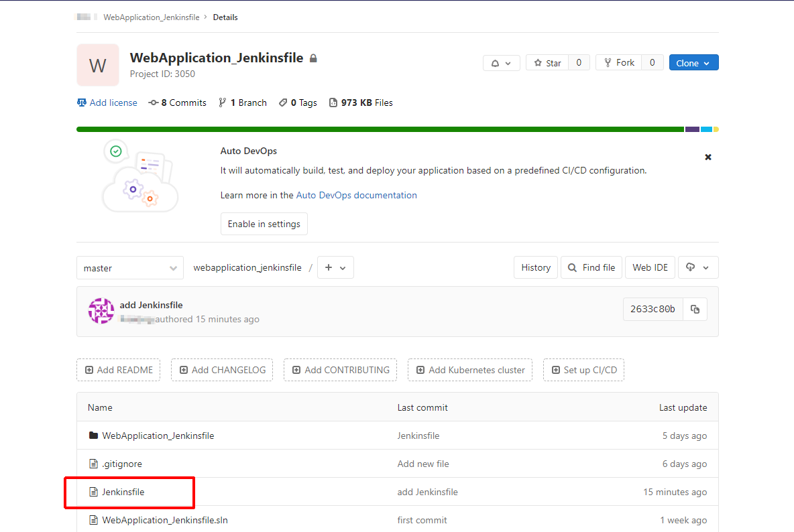Click Add CHANGELOG button

tap(222, 370)
